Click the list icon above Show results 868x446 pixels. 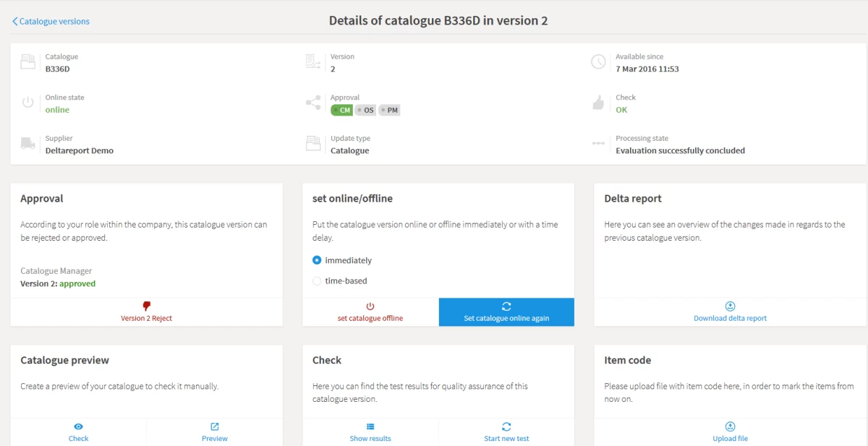coord(370,426)
